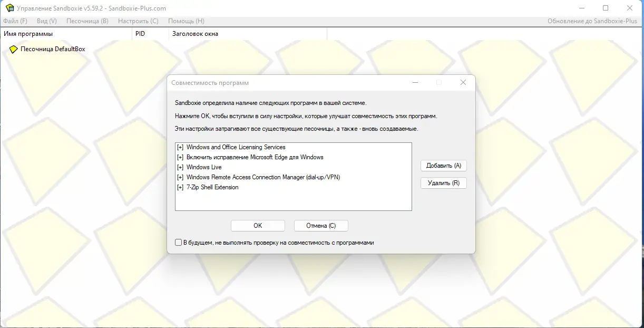Image resolution: width=644 pixels, height=328 pixels.
Task: Sort by the PID column header
Action: (150, 34)
